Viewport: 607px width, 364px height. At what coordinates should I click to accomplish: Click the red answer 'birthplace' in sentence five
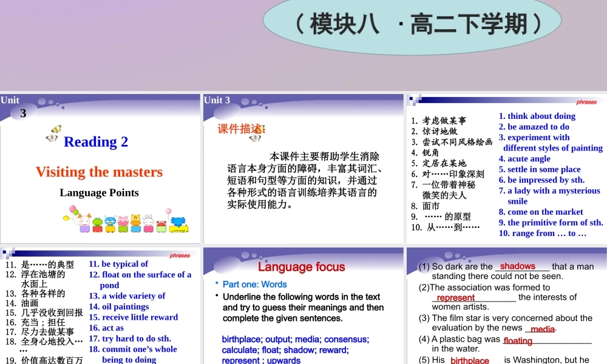click(470, 360)
